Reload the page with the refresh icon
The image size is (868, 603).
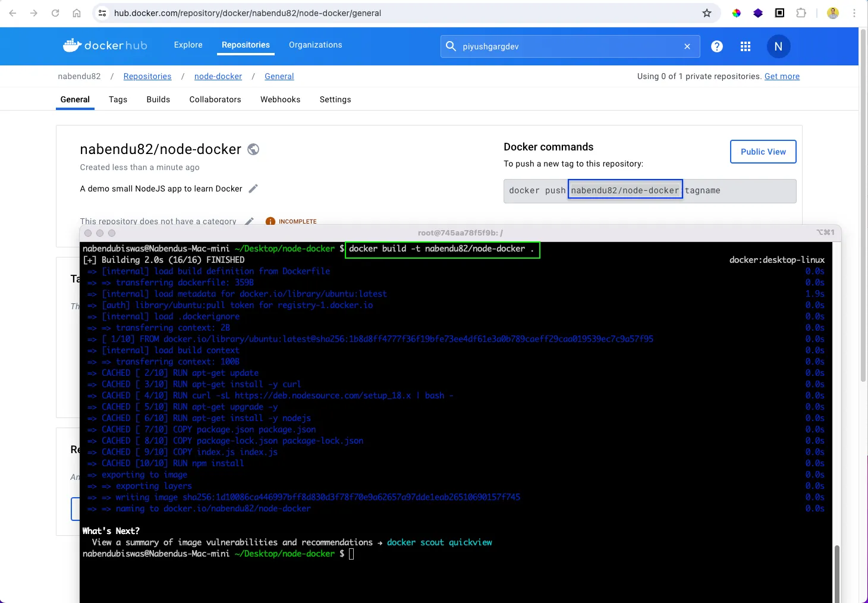click(x=55, y=13)
